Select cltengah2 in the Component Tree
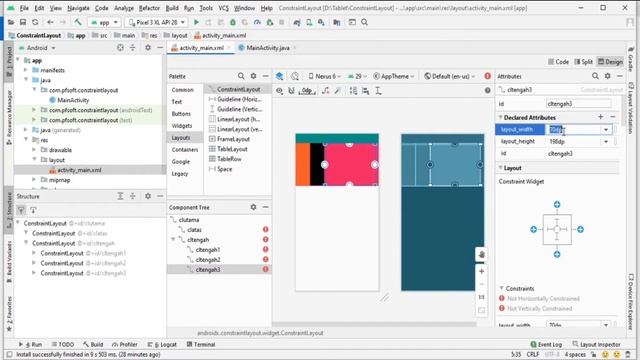 tap(208, 260)
